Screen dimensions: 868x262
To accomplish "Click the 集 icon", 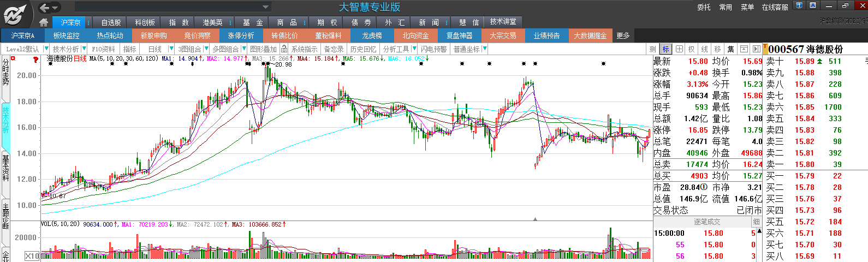I will point(731,49).
